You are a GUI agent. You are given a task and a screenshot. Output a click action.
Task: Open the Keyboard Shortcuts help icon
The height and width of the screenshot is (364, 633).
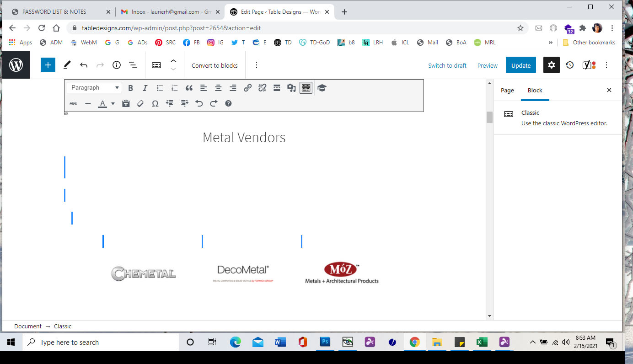(228, 103)
